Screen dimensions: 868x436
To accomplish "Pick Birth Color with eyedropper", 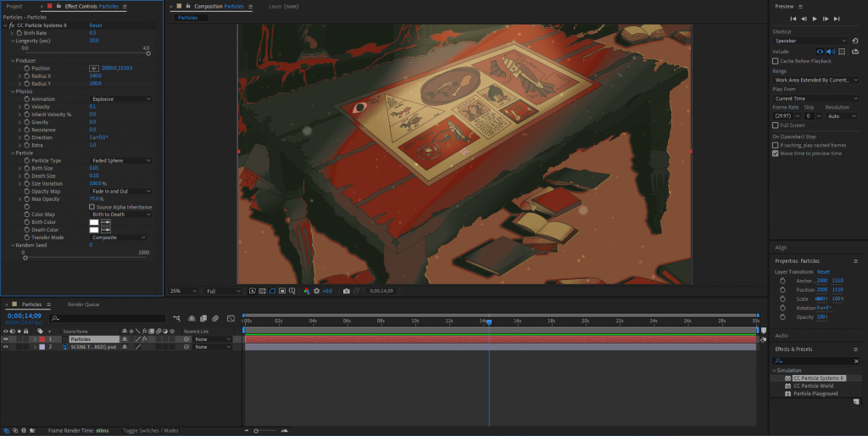I will pyautogui.click(x=106, y=222).
